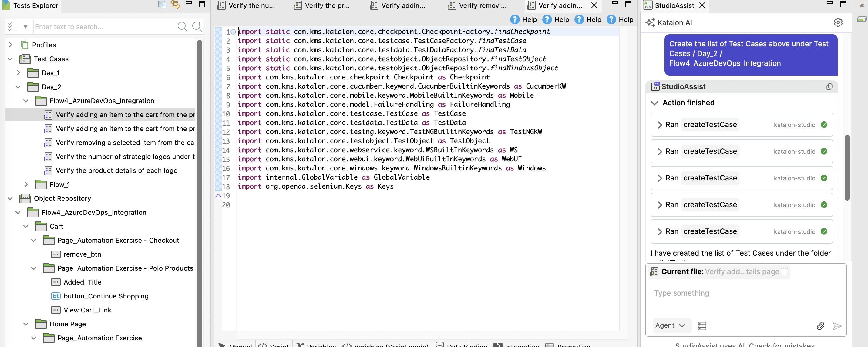Open the Agent mode dropdown

pos(671,325)
